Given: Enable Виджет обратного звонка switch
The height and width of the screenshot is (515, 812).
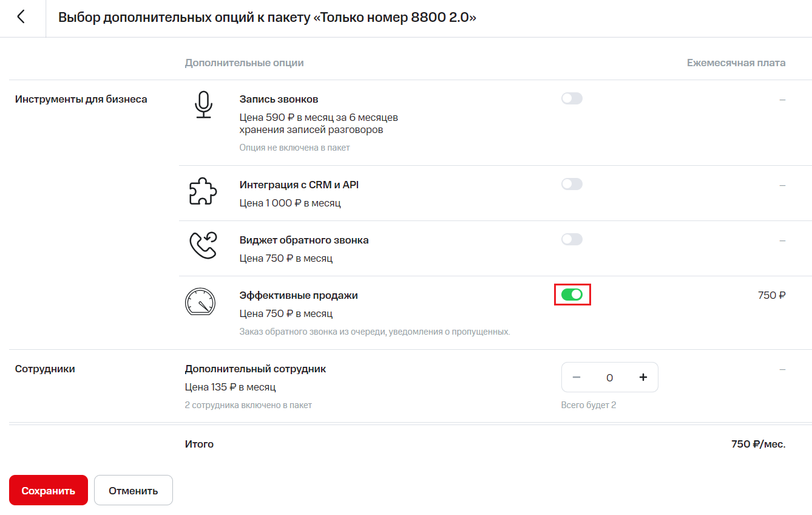Looking at the screenshot, I should click(572, 239).
